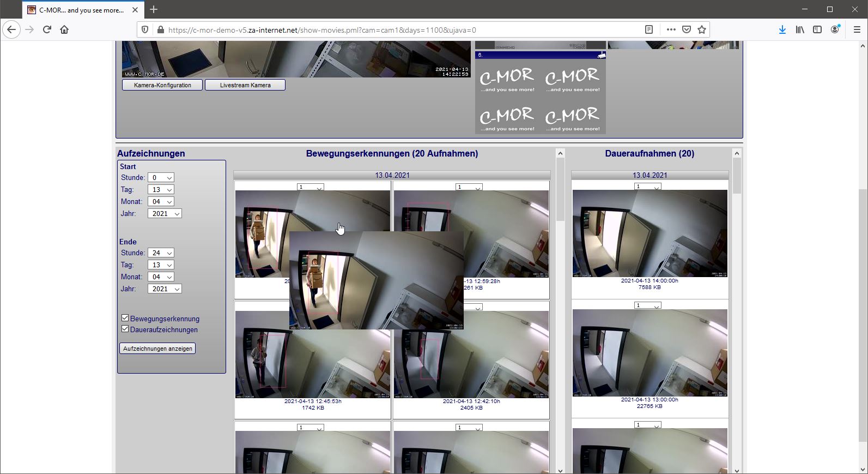This screenshot has height=474, width=868.
Task: Open Kamera-Konfiguration
Action: (x=162, y=85)
